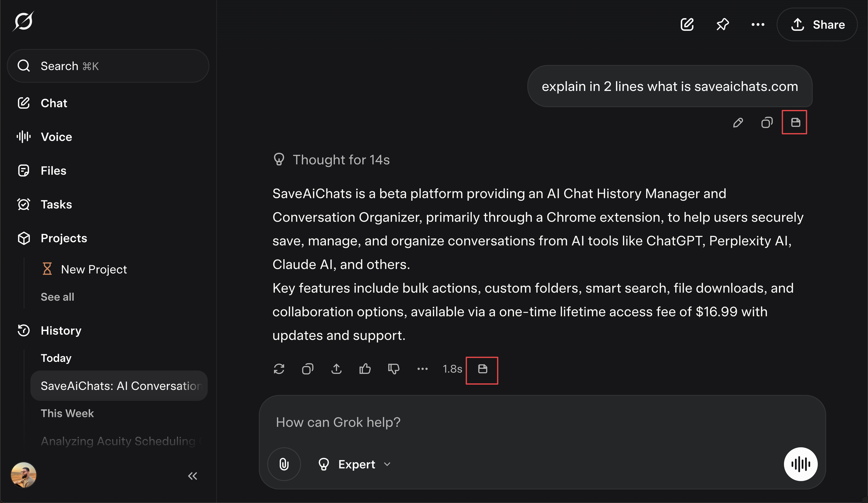This screenshot has height=503, width=868.
Task: Click the 1.8s response time label
Action: point(452,369)
